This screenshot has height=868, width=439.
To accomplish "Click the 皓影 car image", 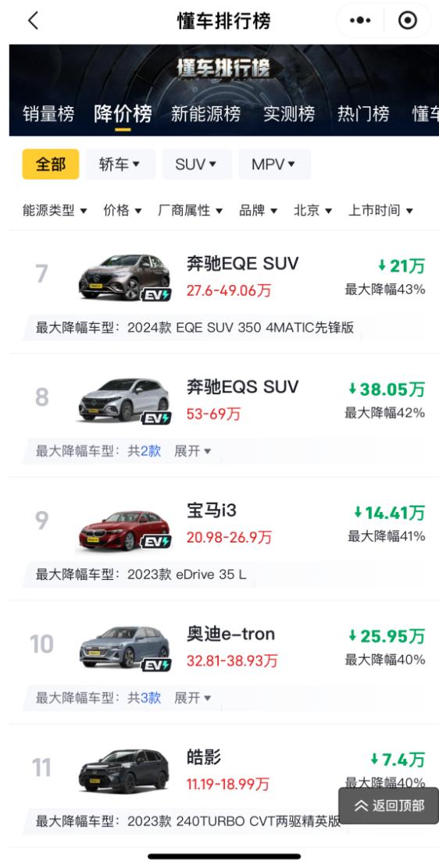I will (x=123, y=770).
